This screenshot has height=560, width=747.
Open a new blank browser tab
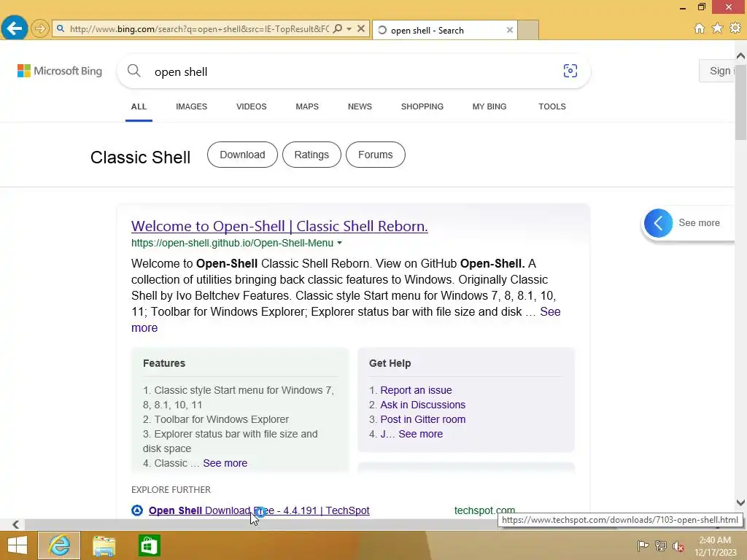coord(528,30)
